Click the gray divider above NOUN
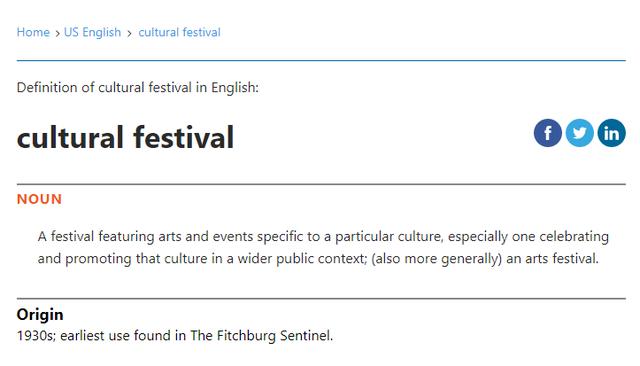This screenshot has width=640, height=366. point(321,184)
